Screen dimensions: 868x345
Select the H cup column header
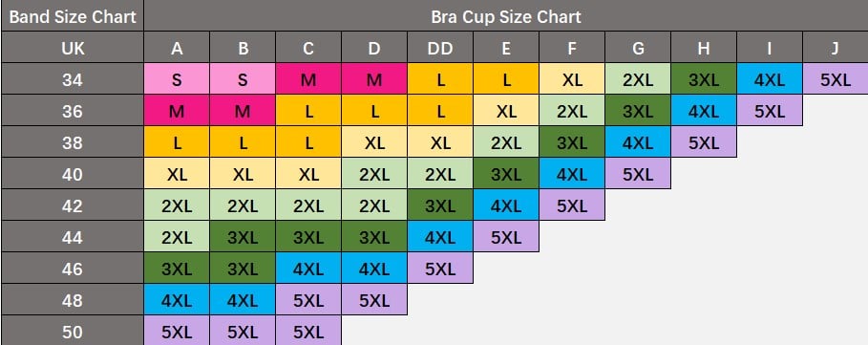(x=704, y=47)
